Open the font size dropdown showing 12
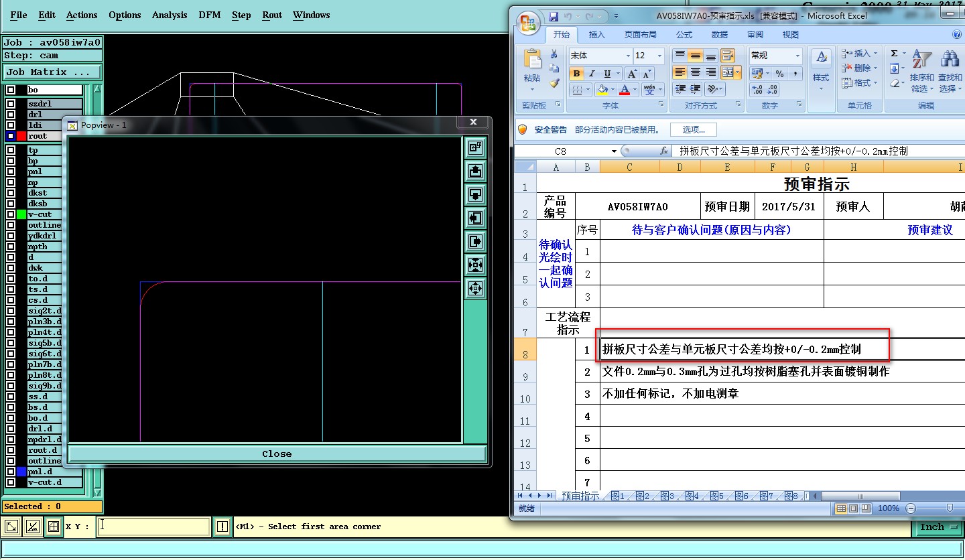This screenshot has width=965, height=560. point(659,56)
